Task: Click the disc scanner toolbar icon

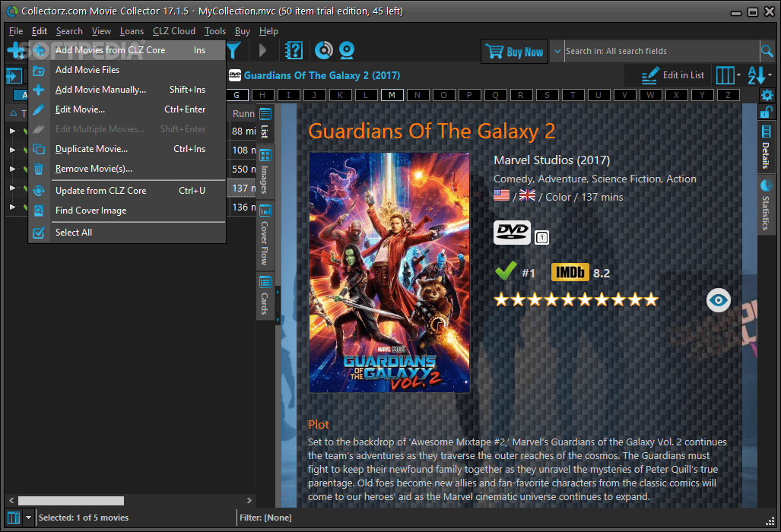Action: coord(324,50)
